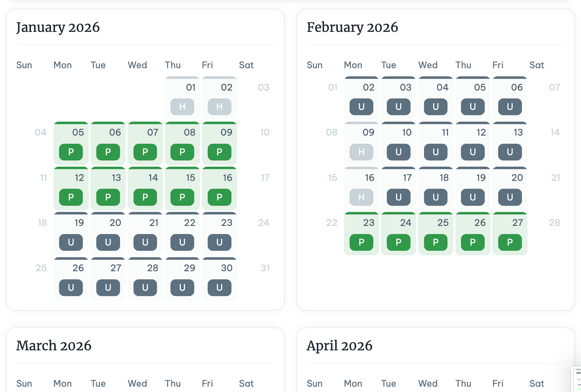
Task: Click the greyed Saturday 31 in January
Action: click(265, 268)
